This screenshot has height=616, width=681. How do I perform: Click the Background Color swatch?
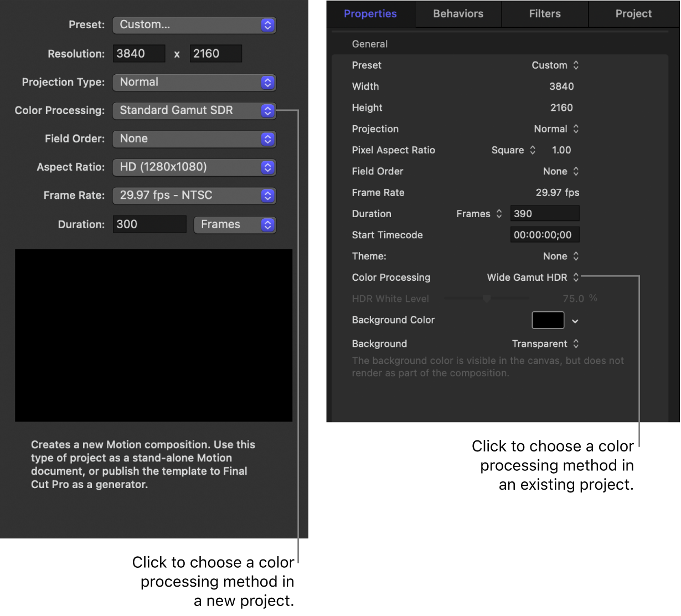[x=548, y=320]
